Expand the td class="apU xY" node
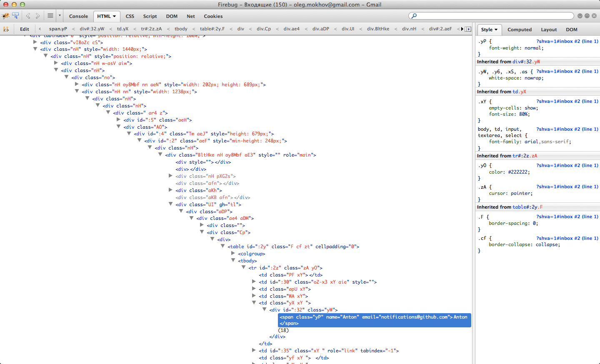Screen dimensions: 600x364 (x=254, y=289)
